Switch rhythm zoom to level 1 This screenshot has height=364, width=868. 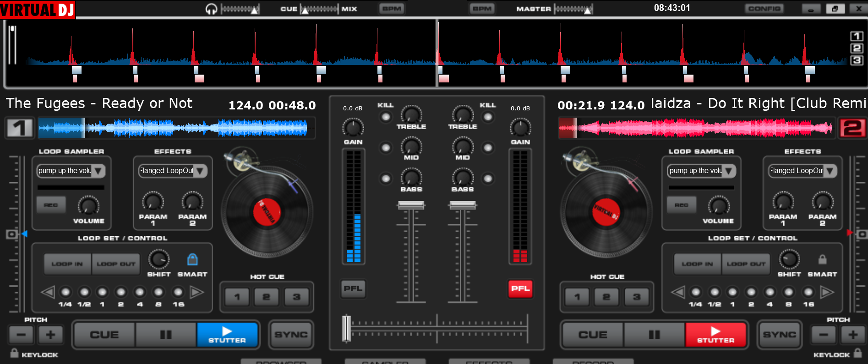857,36
